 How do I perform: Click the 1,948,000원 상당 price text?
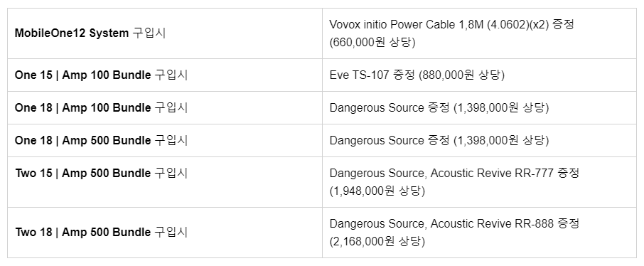377,191
